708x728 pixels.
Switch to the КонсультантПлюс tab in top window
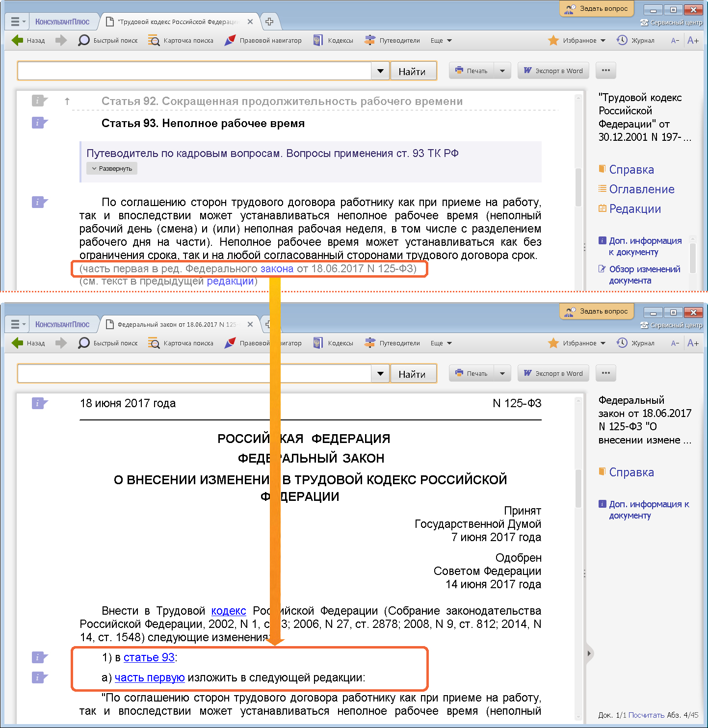(62, 22)
